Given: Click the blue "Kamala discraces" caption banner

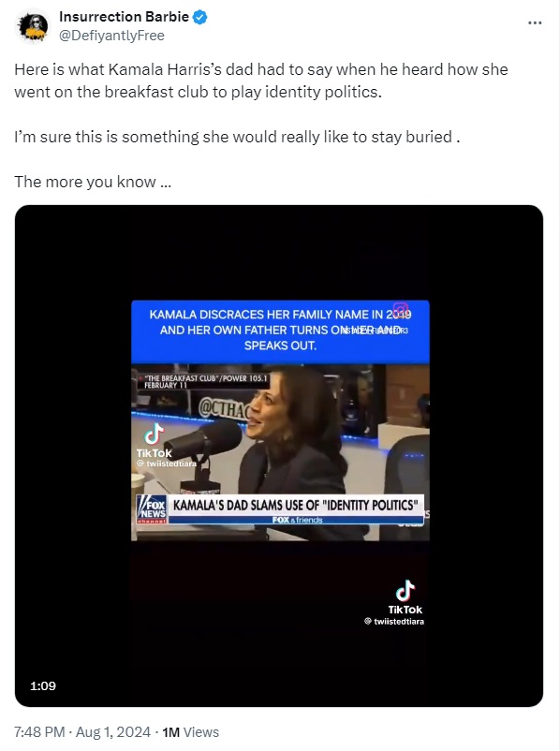Looking at the screenshot, I should click(x=280, y=331).
